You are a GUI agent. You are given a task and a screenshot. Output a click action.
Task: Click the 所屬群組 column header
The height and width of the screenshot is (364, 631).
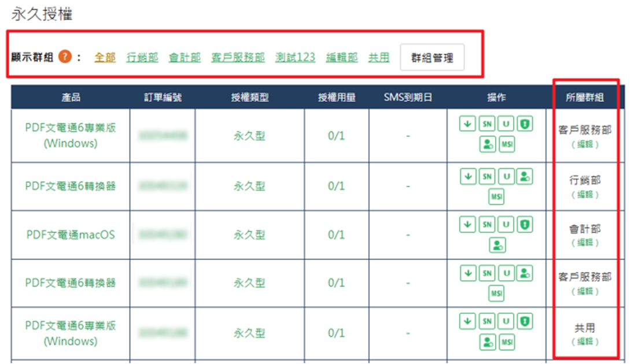click(585, 97)
